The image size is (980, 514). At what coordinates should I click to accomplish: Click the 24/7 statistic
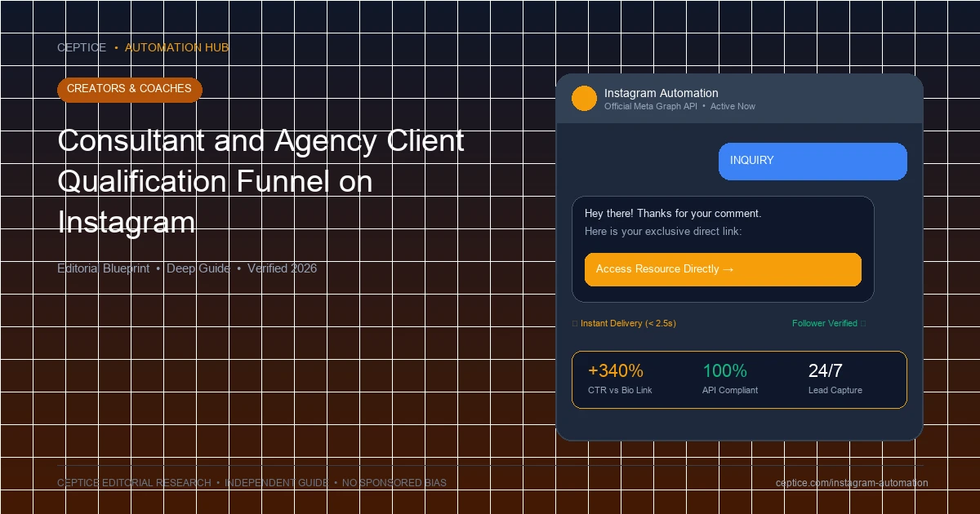(826, 371)
